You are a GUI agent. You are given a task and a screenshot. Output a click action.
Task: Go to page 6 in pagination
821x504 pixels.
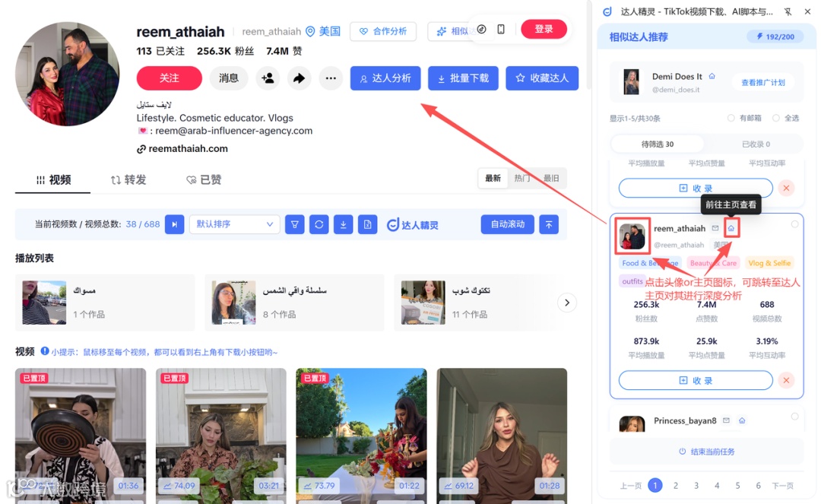758,486
